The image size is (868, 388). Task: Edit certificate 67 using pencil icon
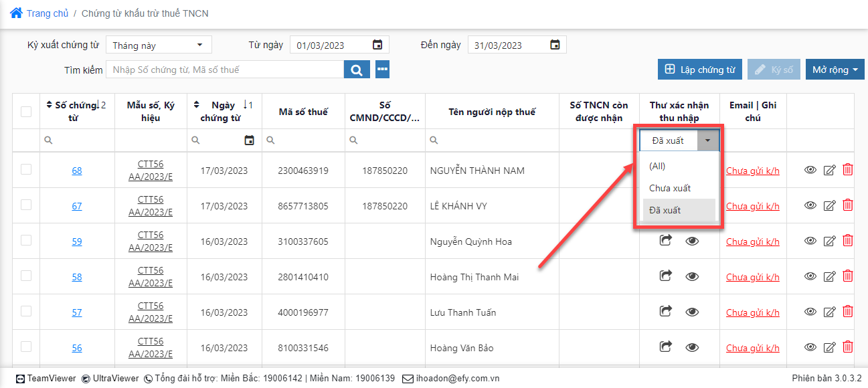(x=829, y=205)
